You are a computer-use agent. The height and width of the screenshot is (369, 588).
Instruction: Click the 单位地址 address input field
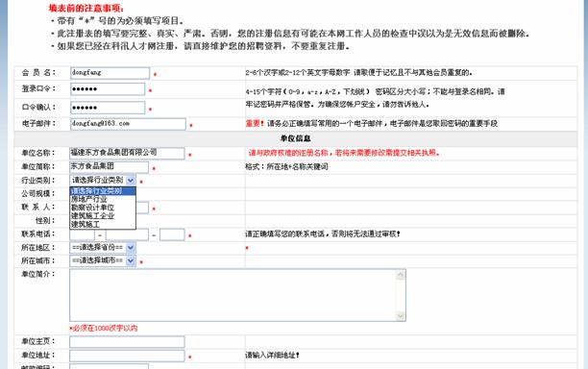pos(127,356)
